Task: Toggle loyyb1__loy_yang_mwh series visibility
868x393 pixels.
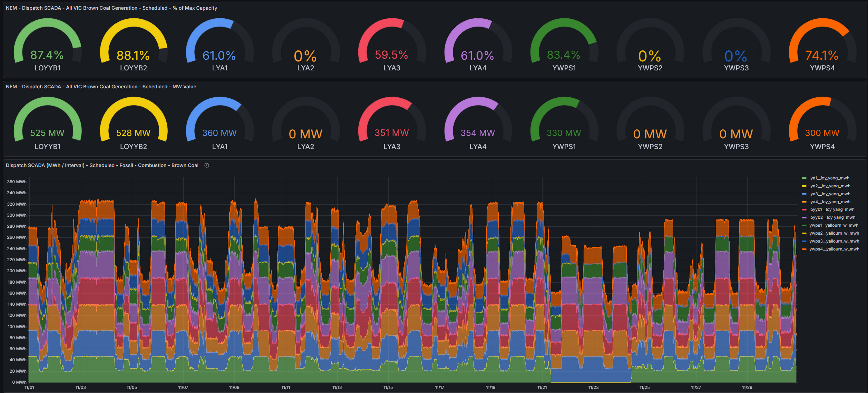Action: 832,209
